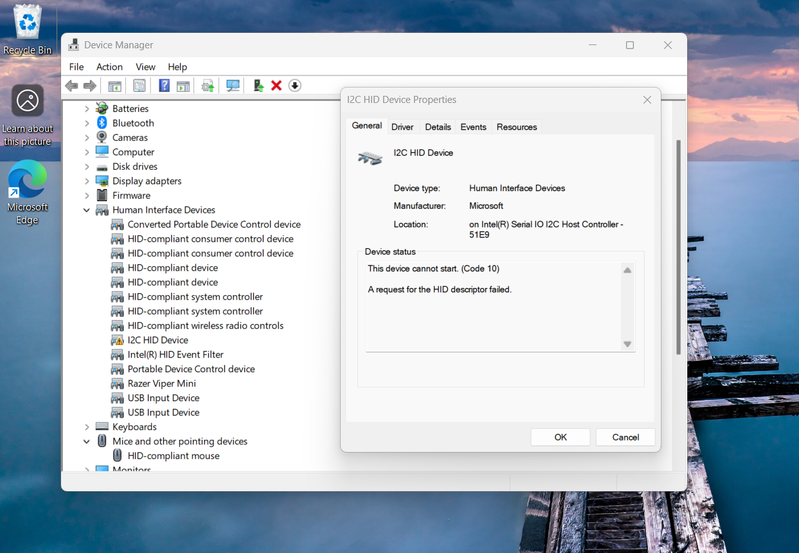Image resolution: width=799 pixels, height=553 pixels.
Task: Expand the Bluetooth category
Action: tap(87, 123)
